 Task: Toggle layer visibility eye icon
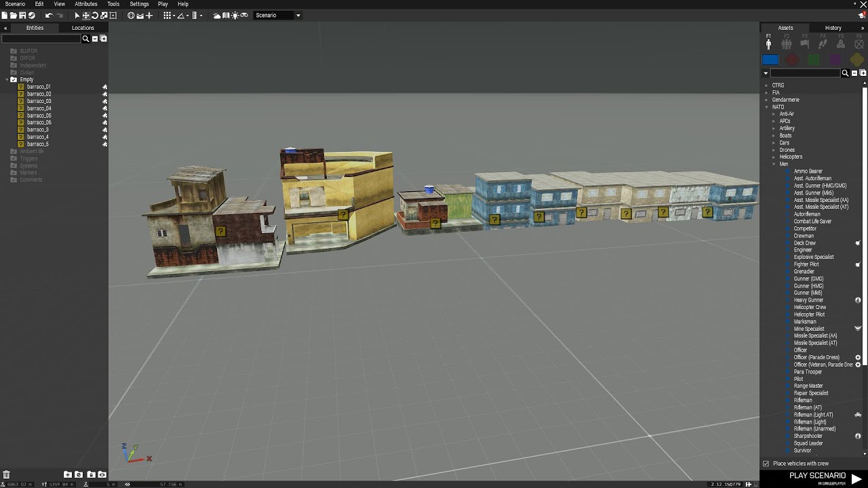102,474
